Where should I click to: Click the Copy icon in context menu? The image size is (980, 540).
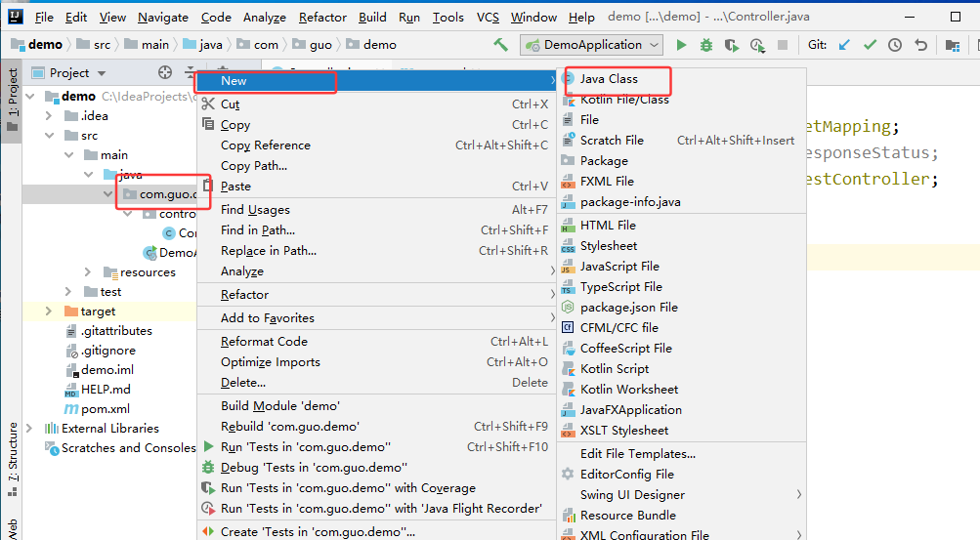coord(208,124)
